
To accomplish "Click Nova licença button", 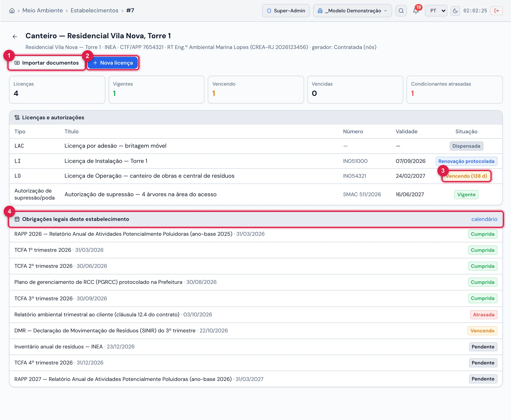I will tap(113, 63).
